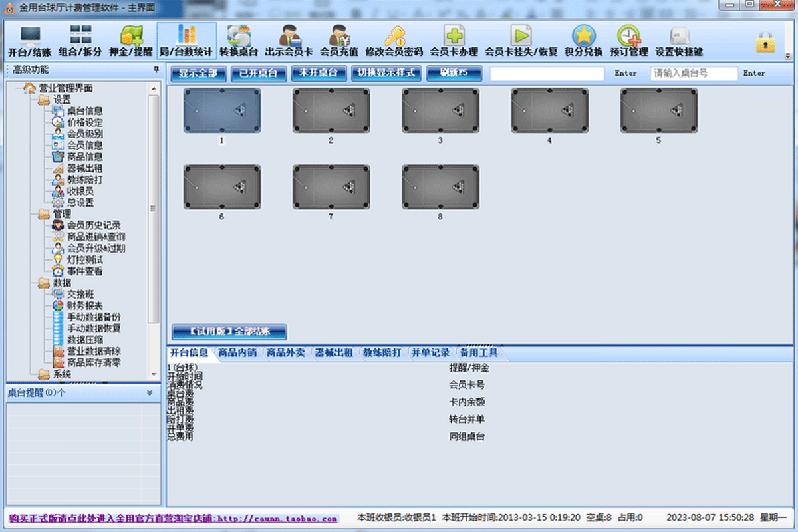Switch to the 并单记录 tab
This screenshot has height=532, width=798.
(430, 353)
